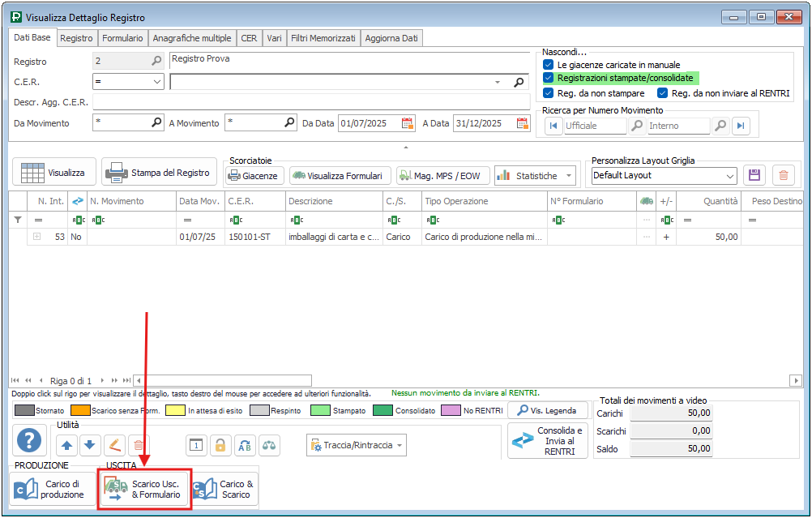Click the Stampa del Registro button
This screenshot has height=518, width=812.
tap(159, 173)
